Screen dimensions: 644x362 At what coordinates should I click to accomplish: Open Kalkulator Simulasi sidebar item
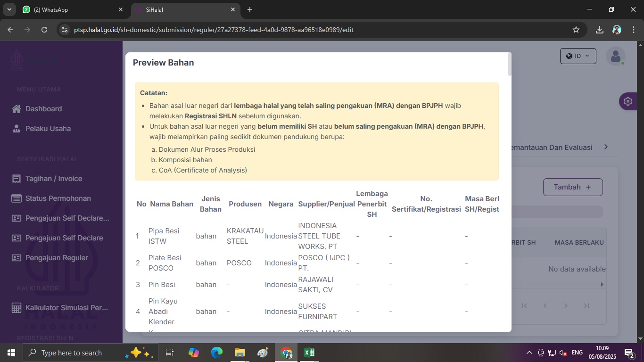click(x=66, y=308)
